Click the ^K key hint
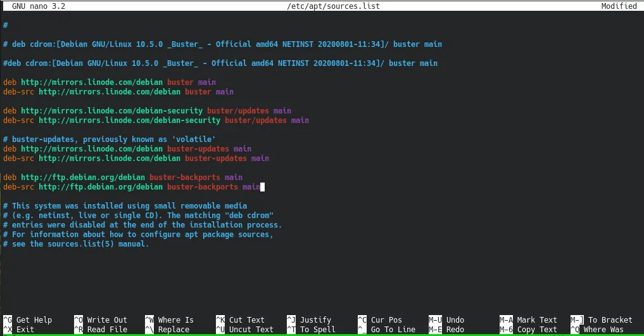 click(x=220, y=320)
